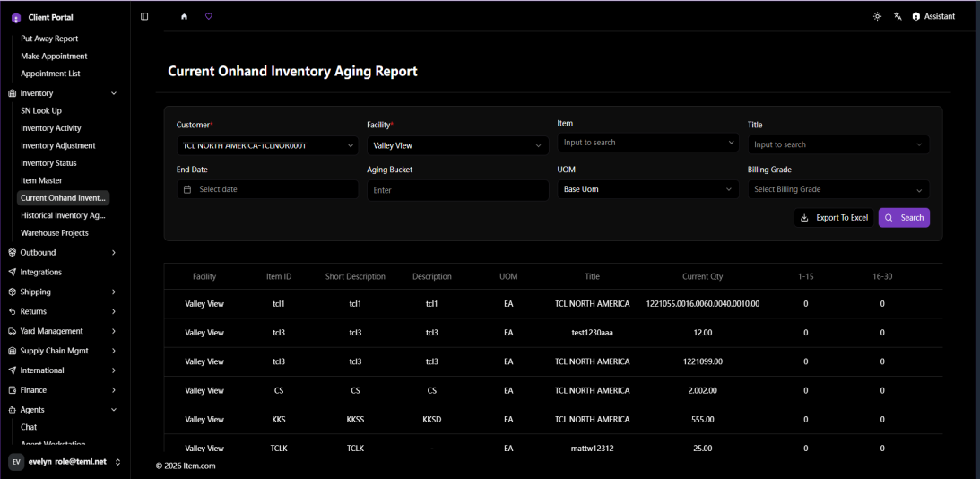Click the Outbound box icon
The height and width of the screenshot is (479, 980).
[12, 253]
